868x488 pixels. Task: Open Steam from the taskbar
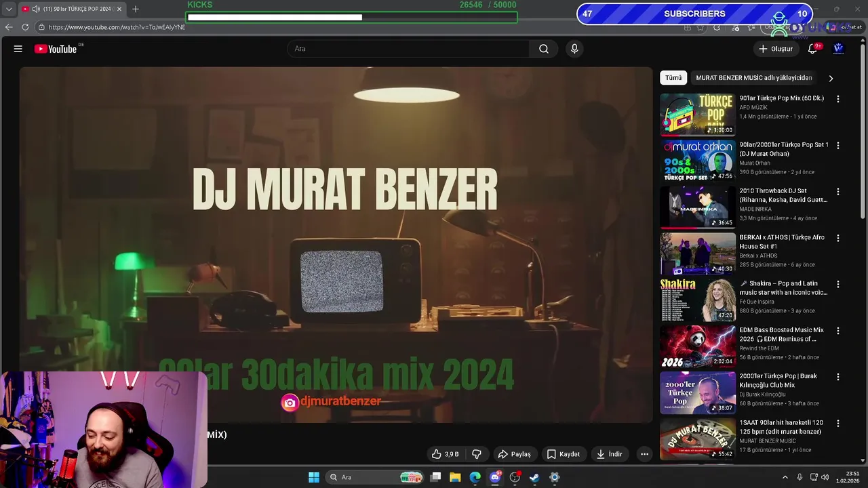coord(534,477)
